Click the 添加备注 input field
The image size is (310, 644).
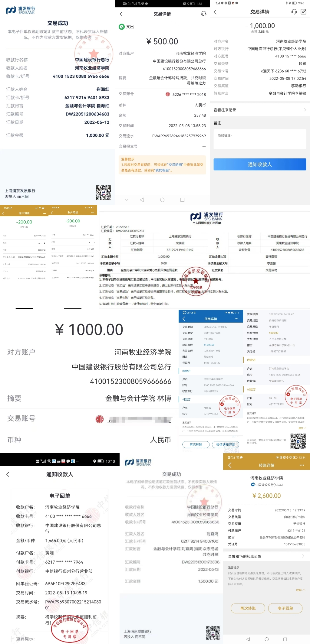point(260,139)
